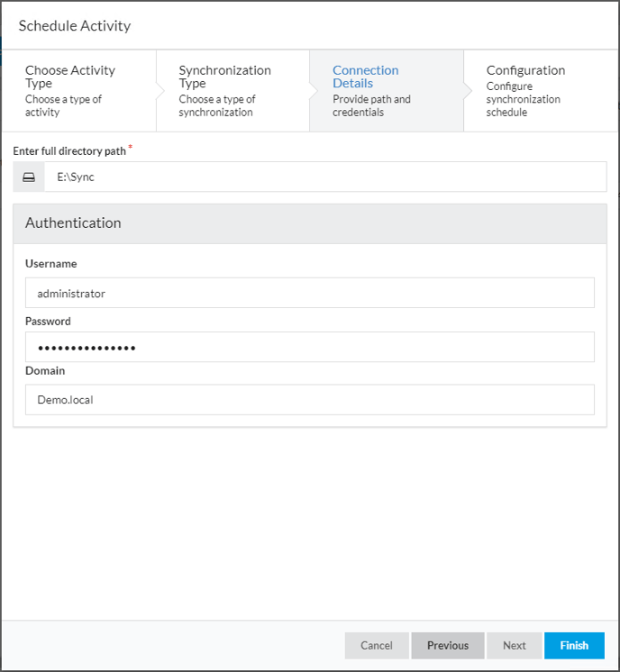Click the Enter full directory path label
The image size is (620, 672).
pos(69,150)
